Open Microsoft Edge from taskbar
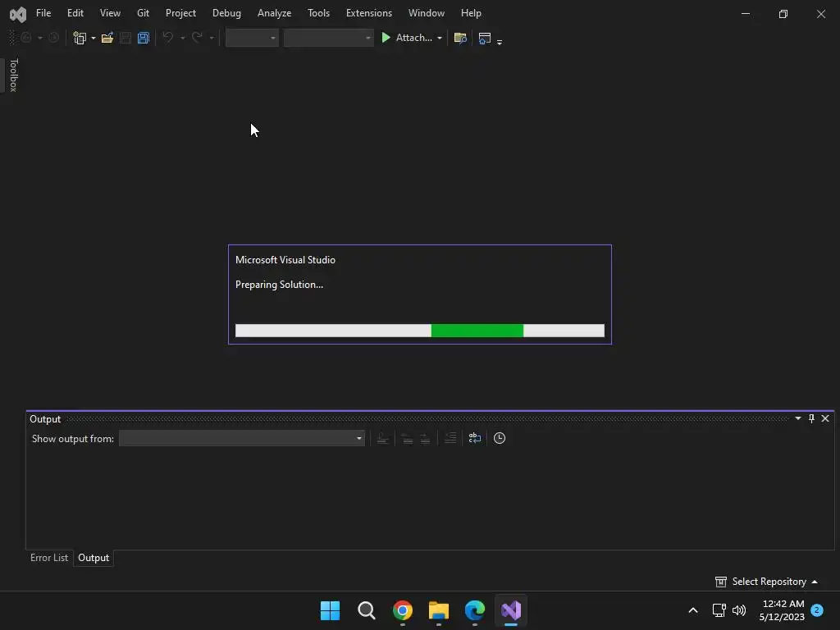This screenshot has width=840, height=630. click(x=475, y=610)
